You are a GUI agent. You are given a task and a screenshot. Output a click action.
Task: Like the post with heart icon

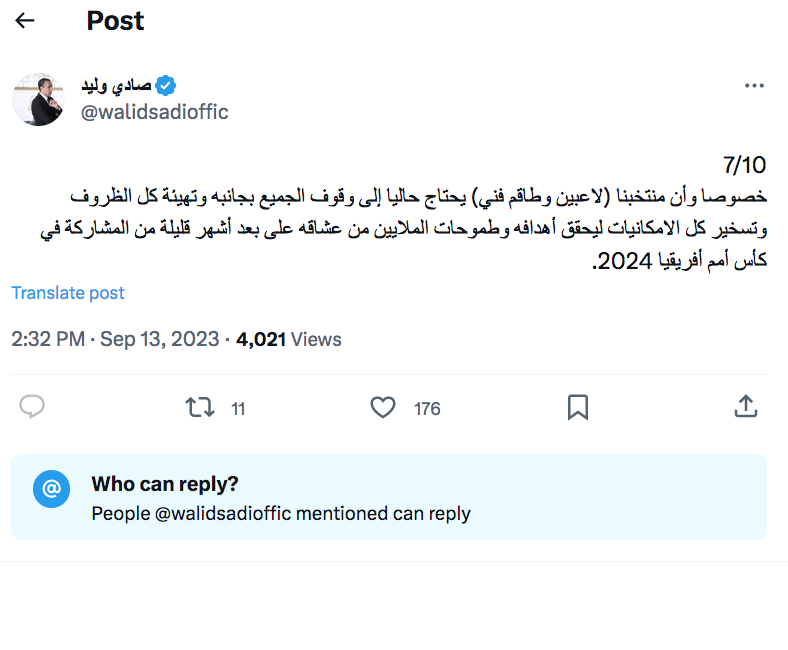(383, 407)
